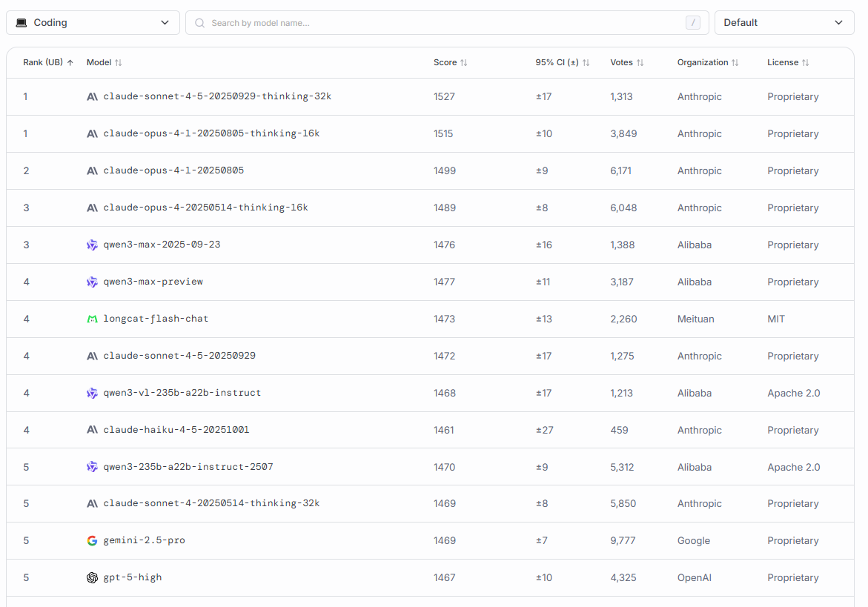Click Google organization cell
The height and width of the screenshot is (607, 868).
click(694, 540)
